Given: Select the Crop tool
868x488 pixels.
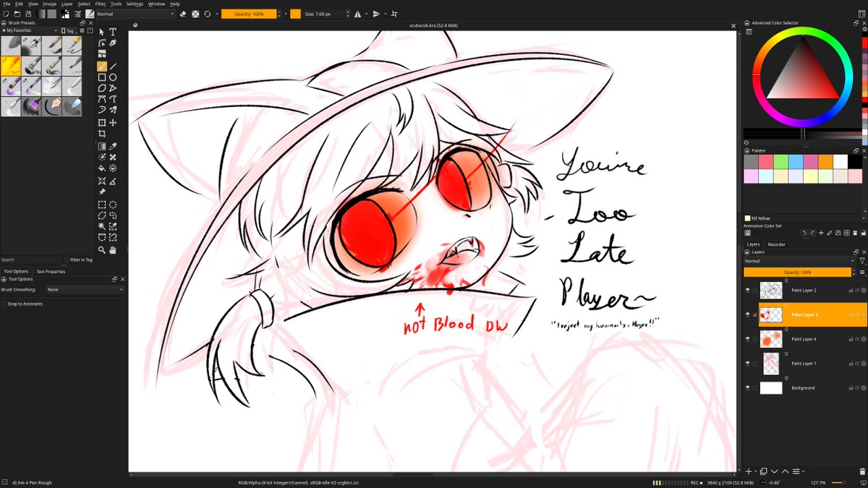Looking at the screenshot, I should click(102, 134).
